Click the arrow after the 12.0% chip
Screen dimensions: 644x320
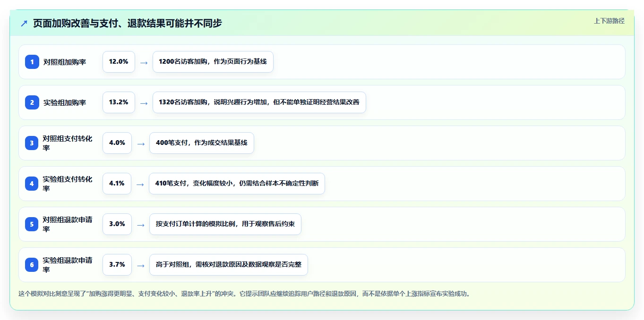tap(144, 62)
